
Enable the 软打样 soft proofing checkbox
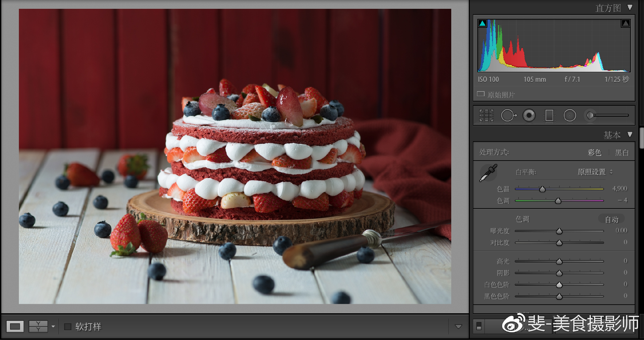coord(68,327)
